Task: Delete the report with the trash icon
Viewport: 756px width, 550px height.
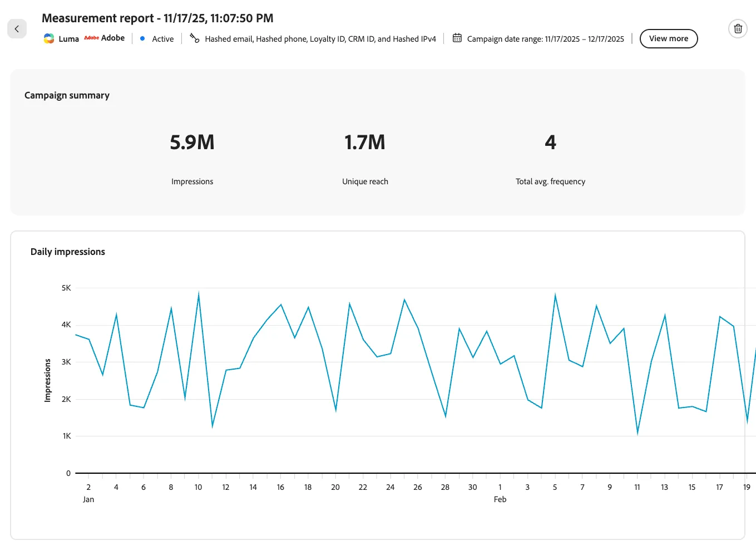Action: click(x=738, y=29)
